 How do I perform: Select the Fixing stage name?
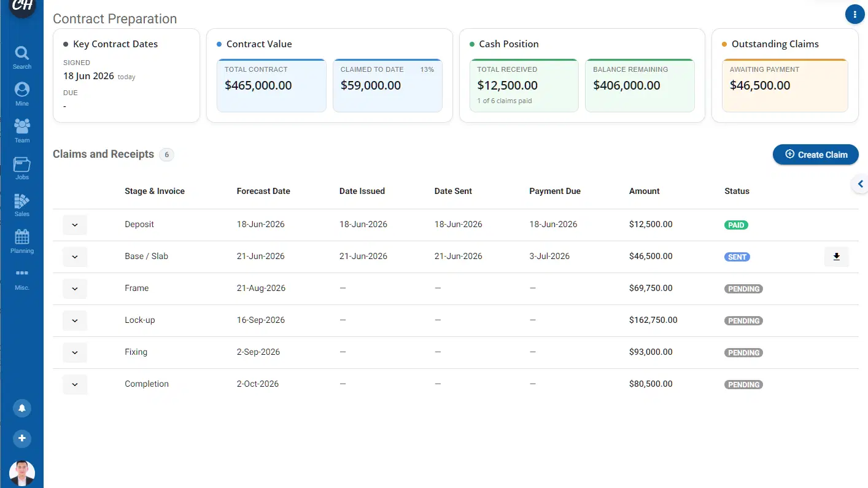point(136,352)
